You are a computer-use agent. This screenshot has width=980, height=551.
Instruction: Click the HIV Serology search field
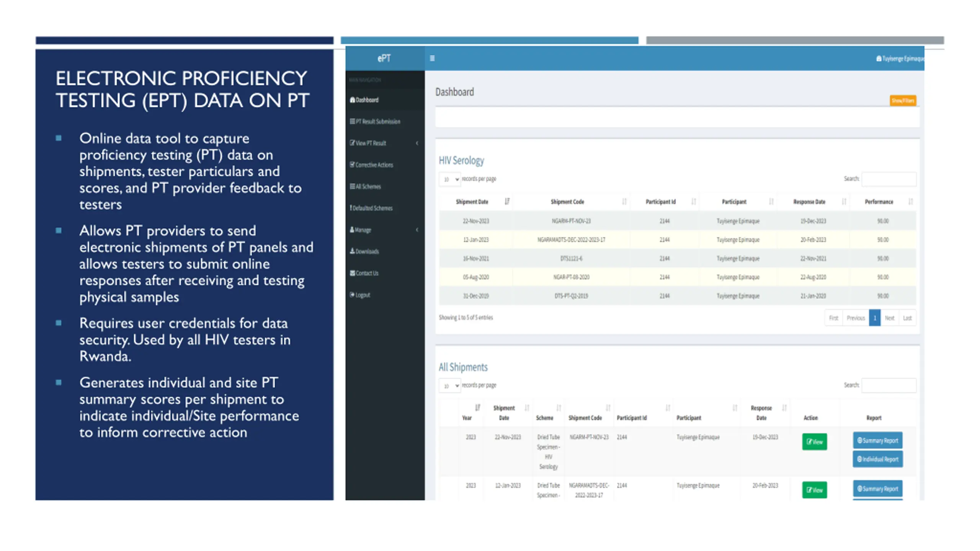[889, 179]
